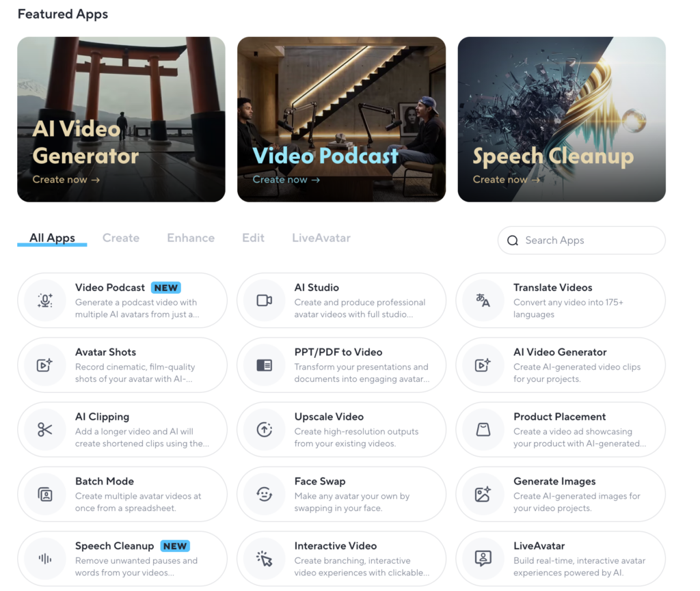The image size is (700, 591).
Task: Select the All Apps tab
Action: [52, 238]
